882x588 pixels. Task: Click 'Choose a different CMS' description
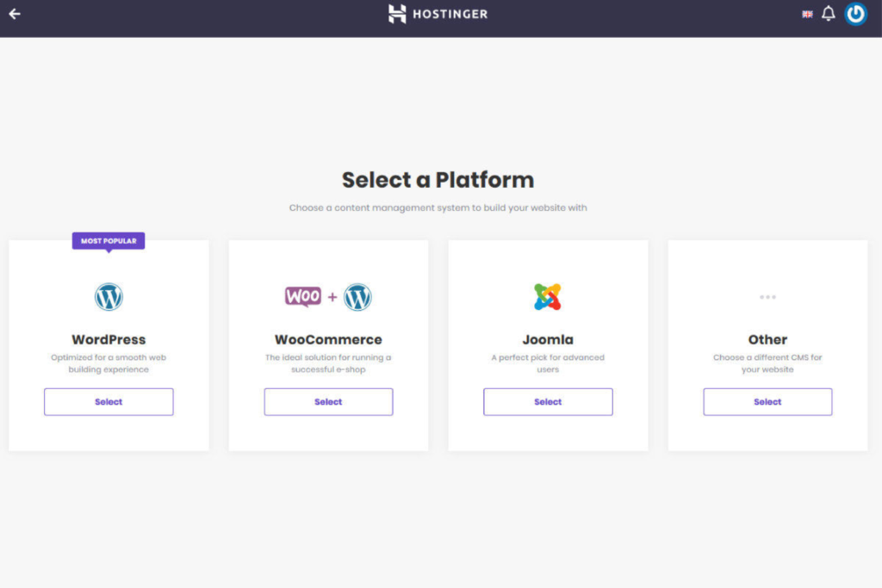click(x=767, y=363)
